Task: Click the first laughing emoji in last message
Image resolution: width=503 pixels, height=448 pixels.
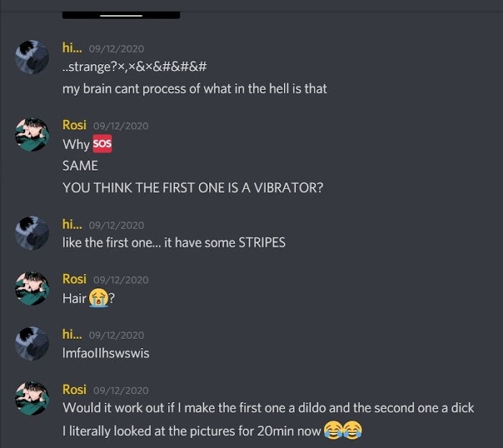Action: coord(332,430)
